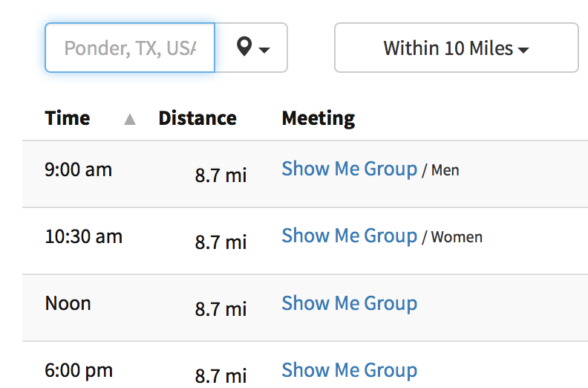Click the ascending sort triangle beside Time
Image resolution: width=588 pixels, height=388 pixels.
coord(130,119)
